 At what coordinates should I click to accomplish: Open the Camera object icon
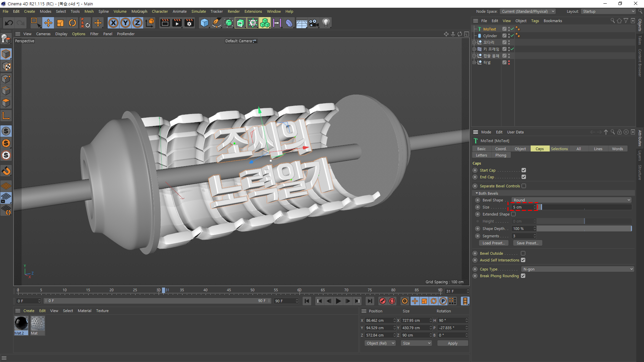coord(314,23)
